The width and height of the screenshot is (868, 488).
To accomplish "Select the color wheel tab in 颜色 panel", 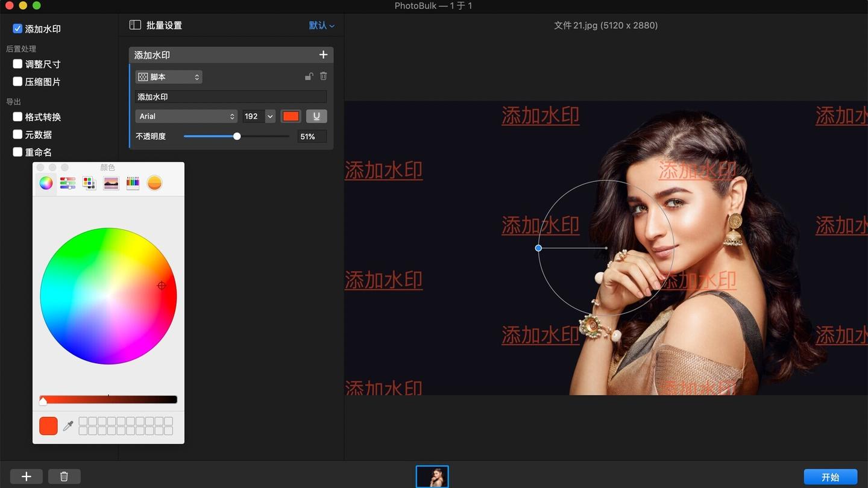I will tap(46, 183).
